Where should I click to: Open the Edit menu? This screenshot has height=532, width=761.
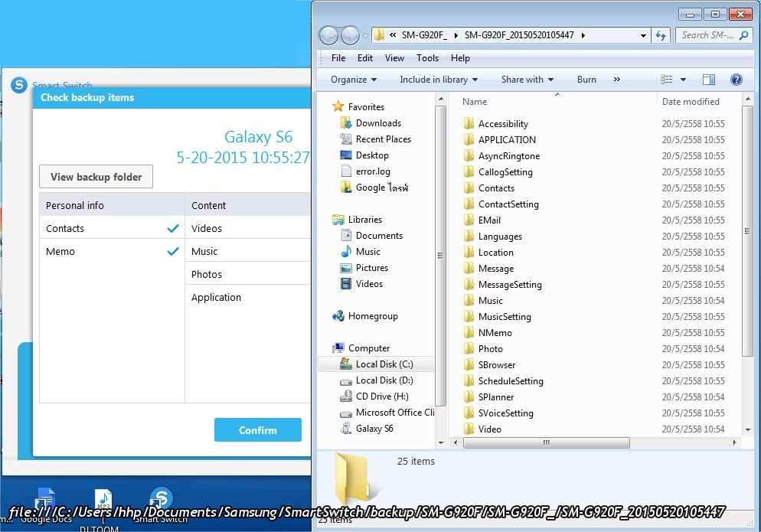(365, 58)
